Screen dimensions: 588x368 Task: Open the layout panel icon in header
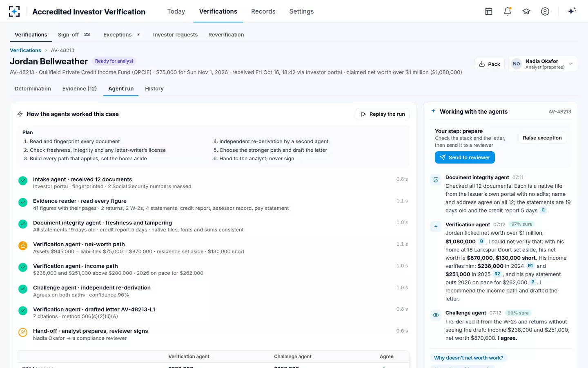(x=489, y=11)
